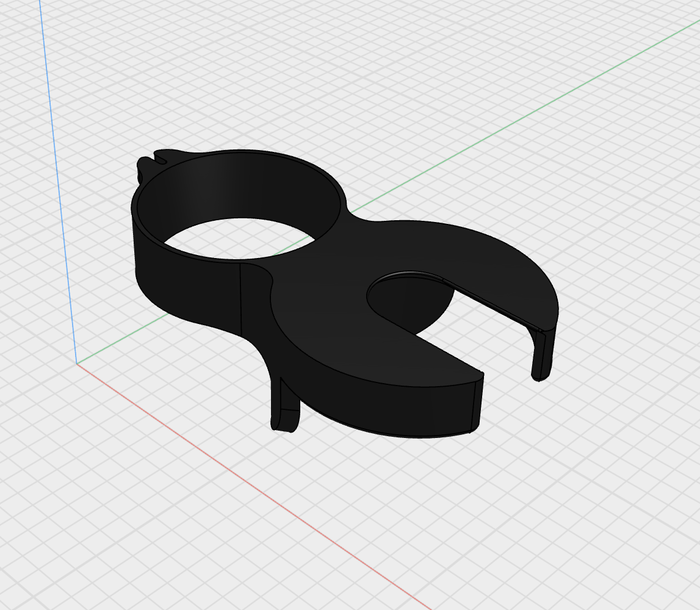Click the vertical seam edge on the ring side
The image size is (700, 610).
(241, 299)
